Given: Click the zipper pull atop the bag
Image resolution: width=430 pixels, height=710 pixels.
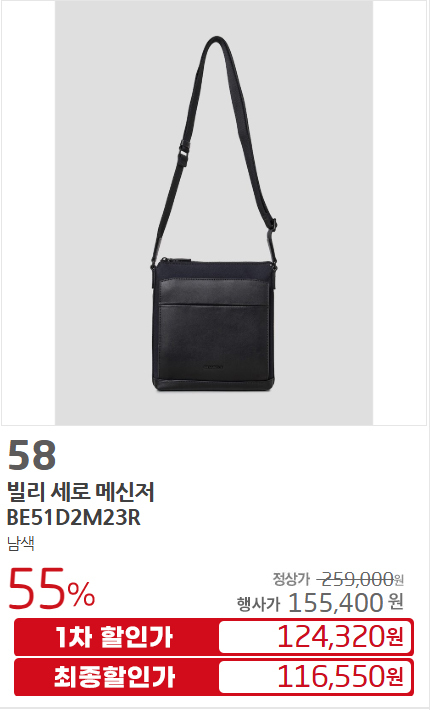Looking at the screenshot, I should point(178,259).
